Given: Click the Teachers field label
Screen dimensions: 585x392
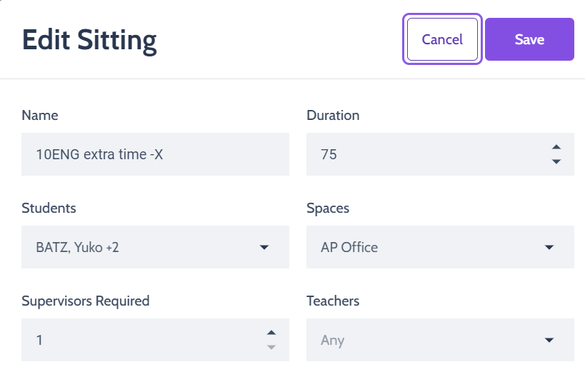Looking at the screenshot, I should (x=333, y=301).
